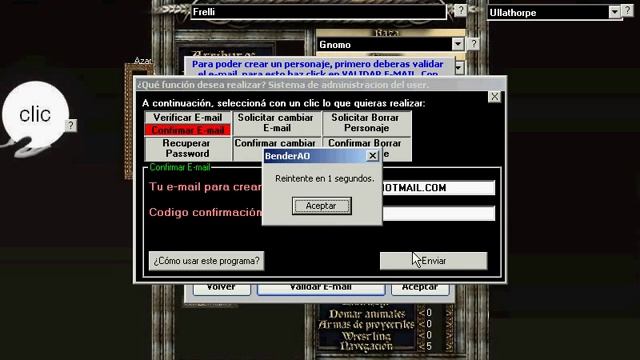This screenshot has height=360, width=640.
Task: Close the BenderAO message box
Action: pyautogui.click(x=372, y=156)
